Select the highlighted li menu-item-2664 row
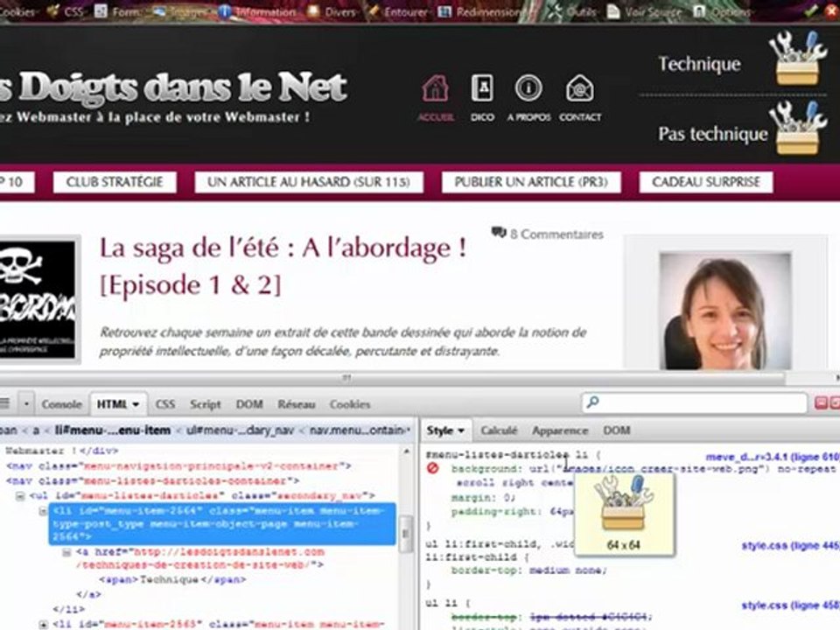 pyautogui.click(x=222, y=523)
